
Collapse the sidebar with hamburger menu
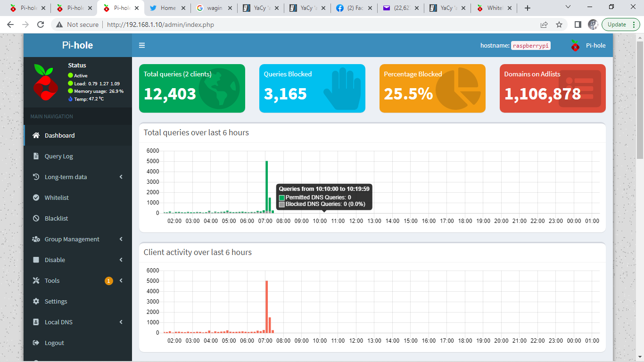pos(142,45)
